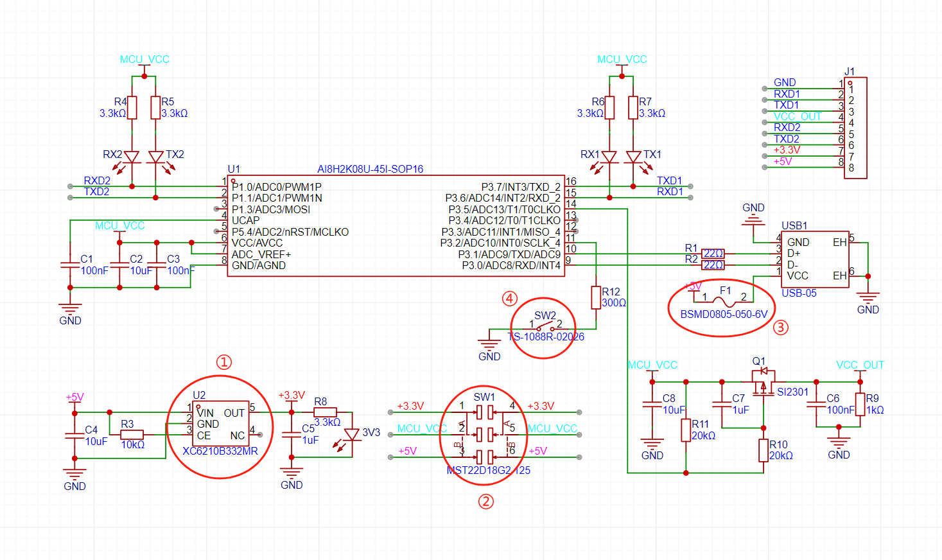The width and height of the screenshot is (942, 560).
Task: Select the SW2 push button switch symbol
Action: (x=545, y=328)
